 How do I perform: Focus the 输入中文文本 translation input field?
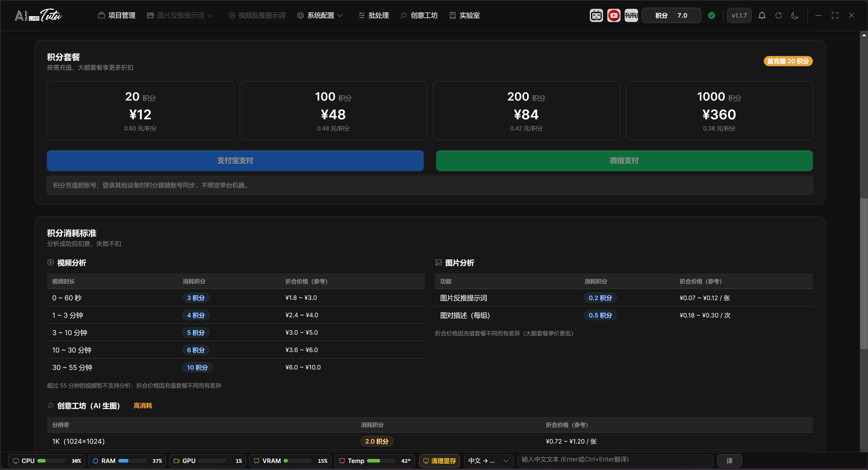click(615, 460)
